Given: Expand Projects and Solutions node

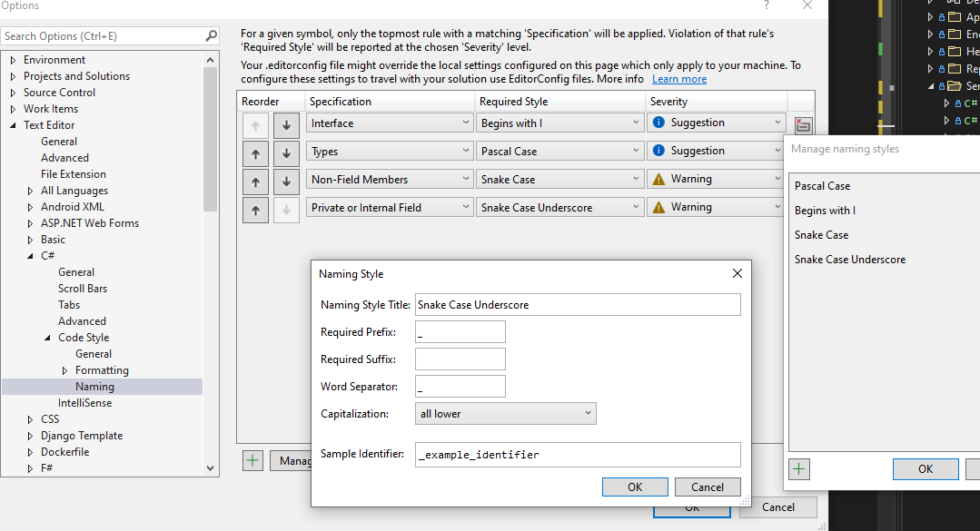Looking at the screenshot, I should tap(13, 76).
